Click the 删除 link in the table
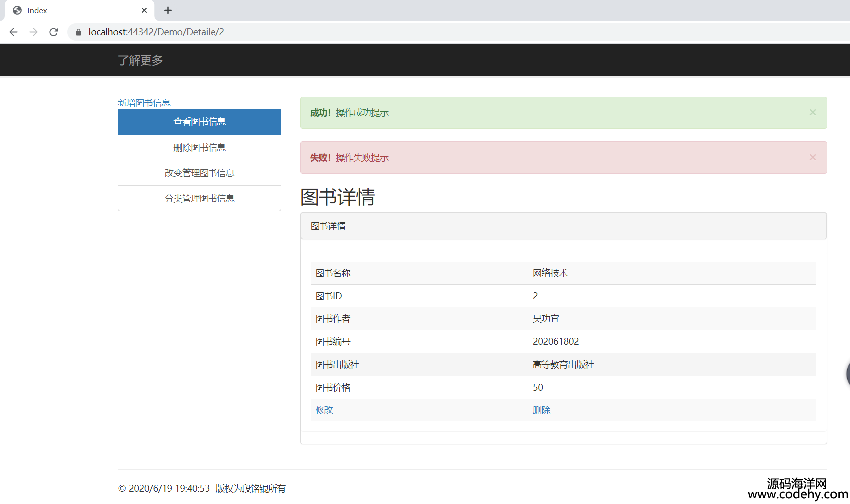The width and height of the screenshot is (850, 504). [541, 410]
